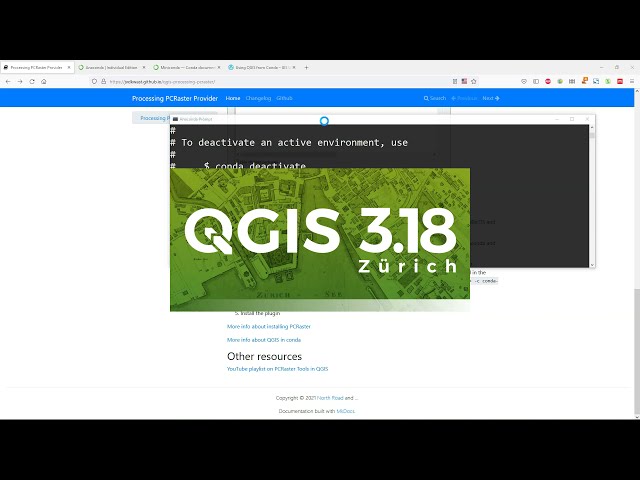This screenshot has width=640, height=480.
Task: Open the Firefox hamburger menu
Action: tap(632, 82)
